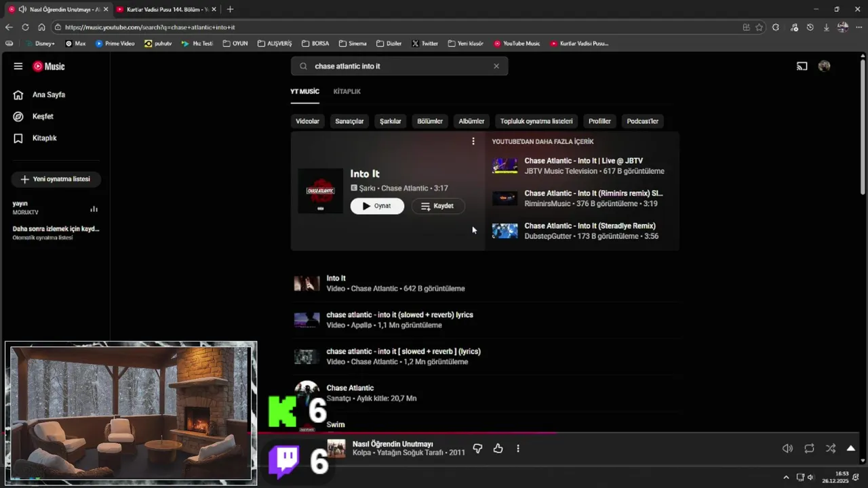Dislike the playing song Nasıl Öğrendin Unutmayı
This screenshot has width=868, height=488.
(477, 449)
